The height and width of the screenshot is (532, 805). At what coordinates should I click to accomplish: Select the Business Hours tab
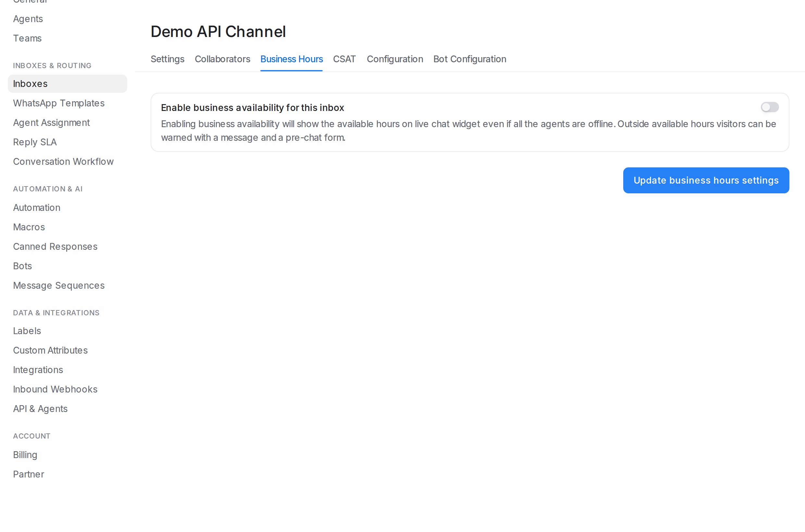pyautogui.click(x=291, y=59)
